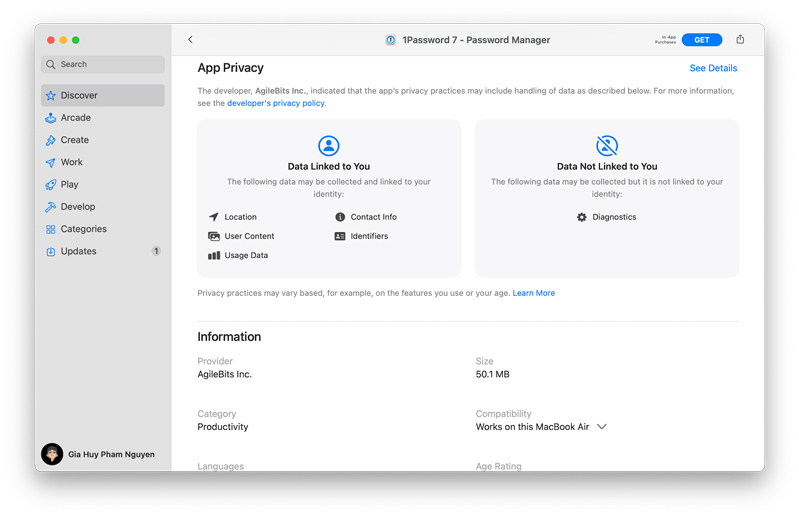Click the Contact Info icon
Viewport: 799px width, 517px height.
click(x=340, y=217)
